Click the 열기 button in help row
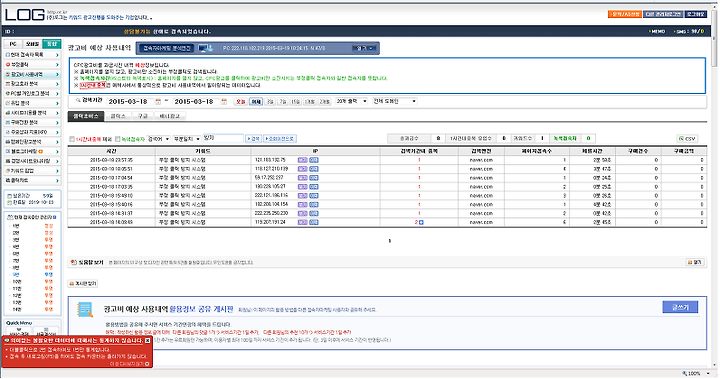 click(x=695, y=262)
